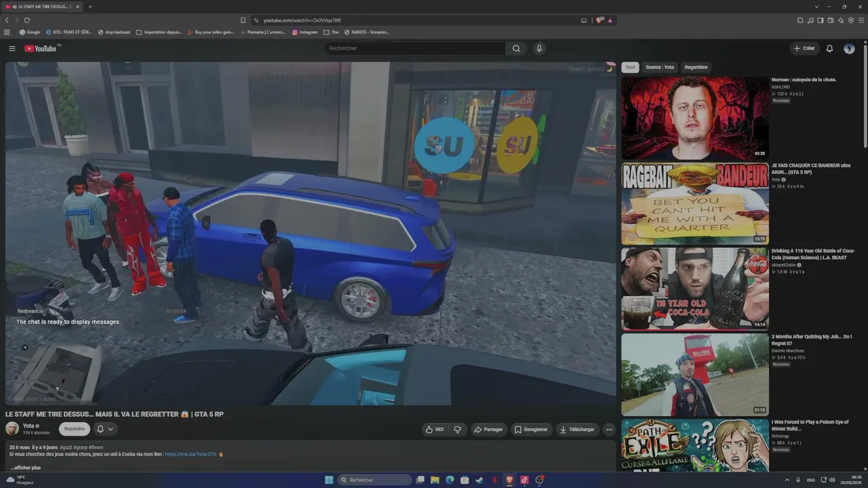Viewport: 868px width, 488px height.
Task: Switch to Brave browser in taskbar
Action: coord(509,480)
